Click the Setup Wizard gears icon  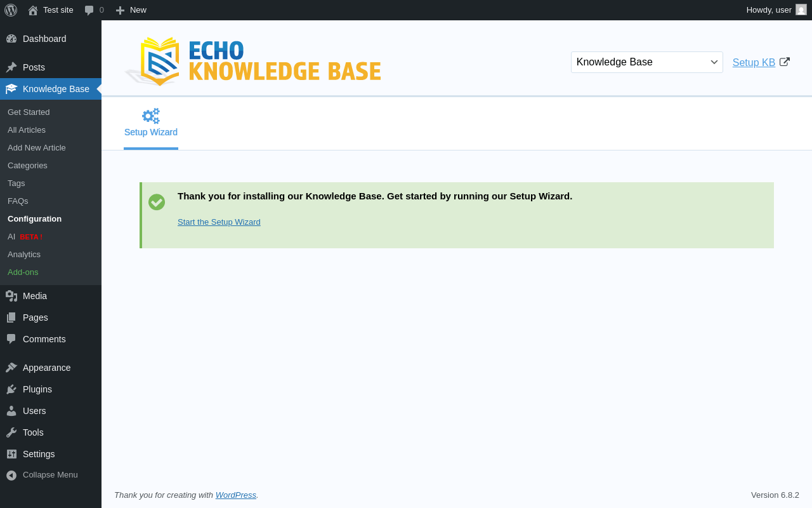151,116
